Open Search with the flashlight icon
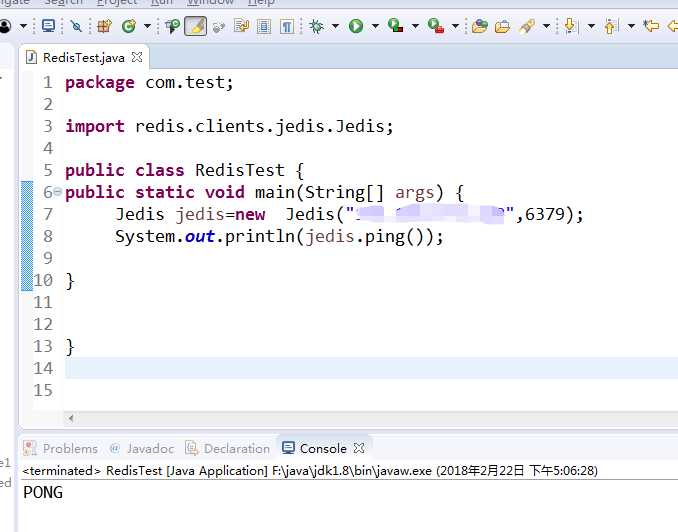678x532 pixels. coord(527,26)
